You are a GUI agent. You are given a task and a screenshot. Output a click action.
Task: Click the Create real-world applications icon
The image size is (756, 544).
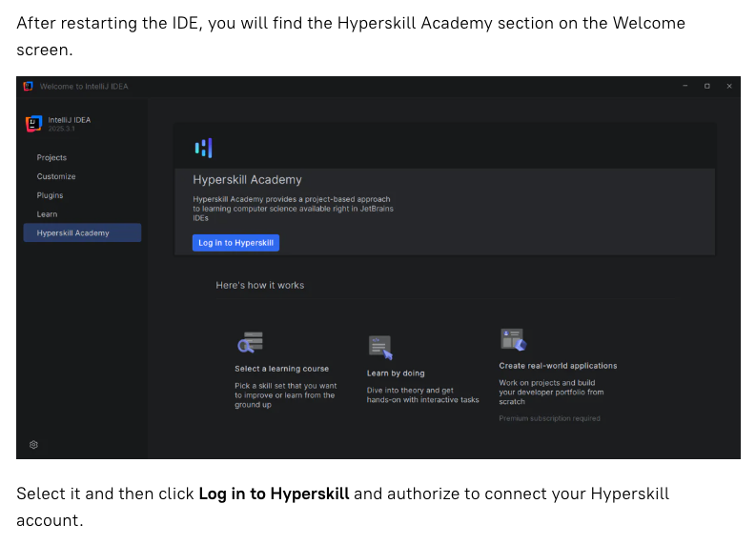(514, 340)
